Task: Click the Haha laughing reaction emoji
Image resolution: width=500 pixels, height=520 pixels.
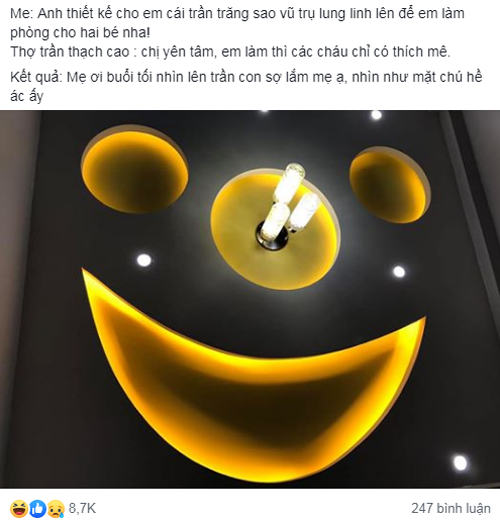Action: click(19, 509)
